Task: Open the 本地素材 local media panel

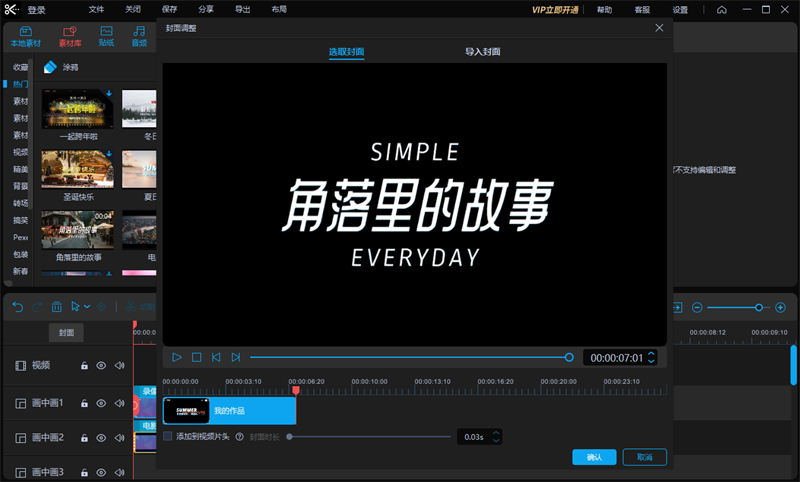Action: [26, 37]
